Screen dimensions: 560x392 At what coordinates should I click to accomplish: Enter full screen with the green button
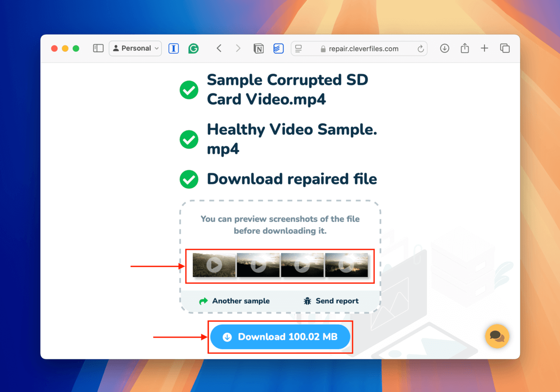pyautogui.click(x=76, y=49)
